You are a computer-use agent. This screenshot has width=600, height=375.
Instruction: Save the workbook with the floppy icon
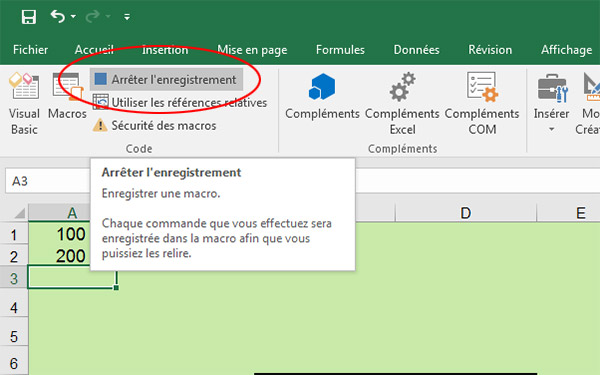coord(29,17)
